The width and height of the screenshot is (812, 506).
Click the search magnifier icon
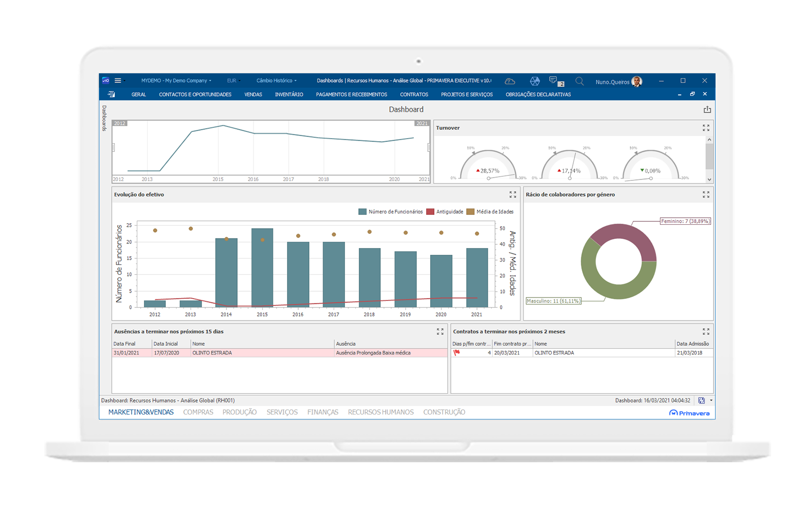(x=580, y=81)
